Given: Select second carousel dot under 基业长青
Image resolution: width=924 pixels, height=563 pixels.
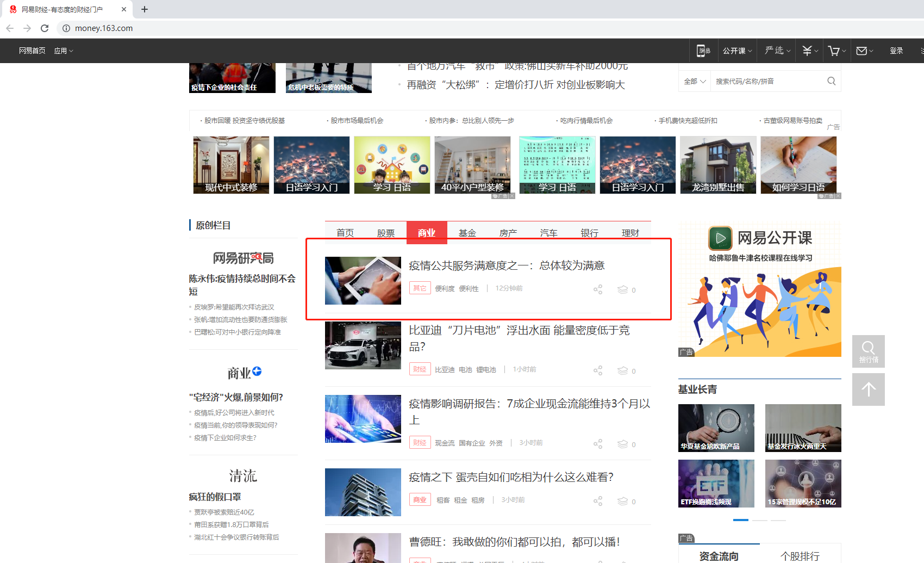Looking at the screenshot, I should pos(760,520).
